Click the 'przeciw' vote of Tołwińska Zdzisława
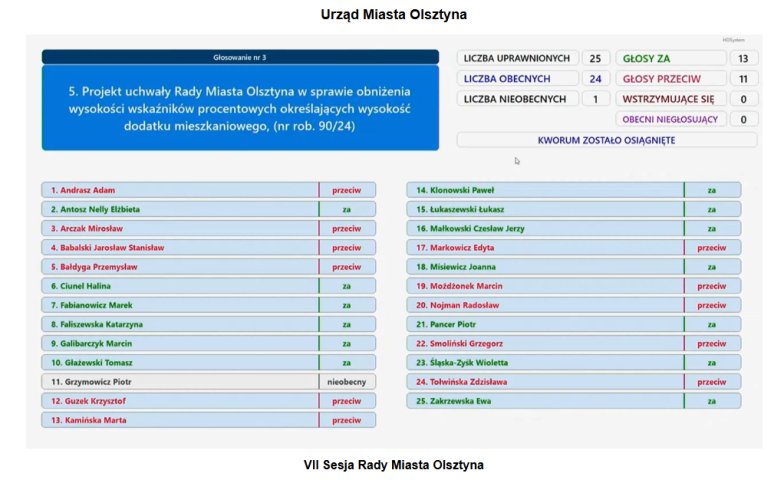Screen dimensions: 784x480 (x=712, y=382)
